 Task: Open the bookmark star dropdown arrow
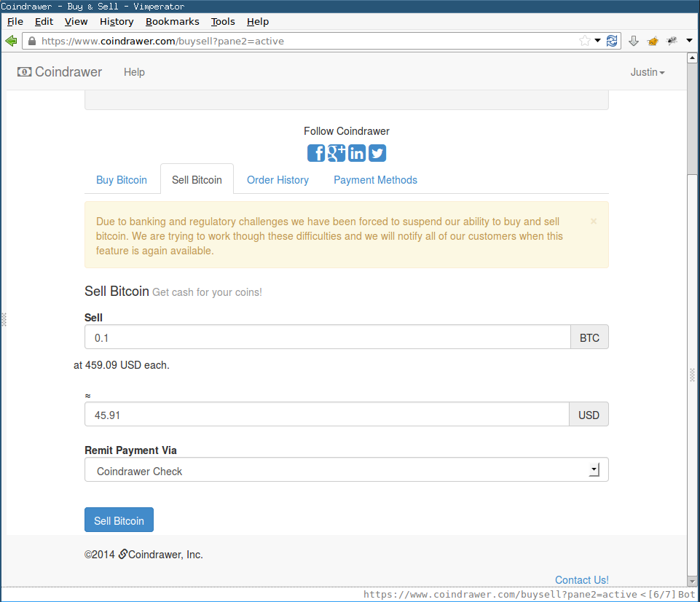[597, 41]
